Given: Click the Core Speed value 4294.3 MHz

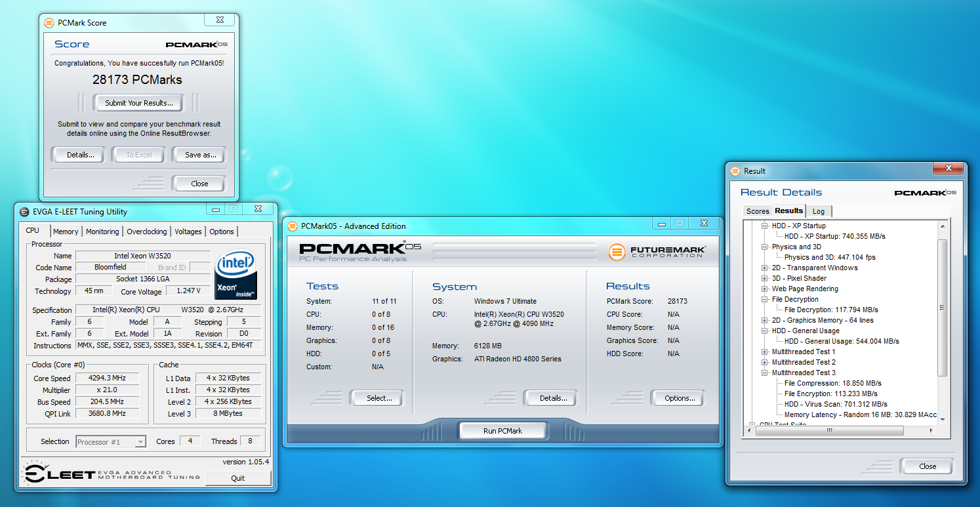Looking at the screenshot, I should (x=106, y=378).
